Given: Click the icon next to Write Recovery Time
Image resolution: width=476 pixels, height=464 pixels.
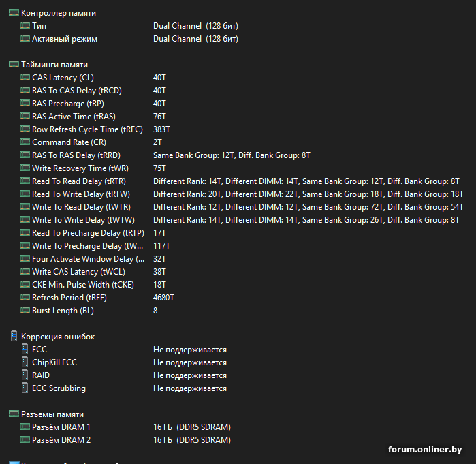Looking at the screenshot, I should click(x=25, y=168).
